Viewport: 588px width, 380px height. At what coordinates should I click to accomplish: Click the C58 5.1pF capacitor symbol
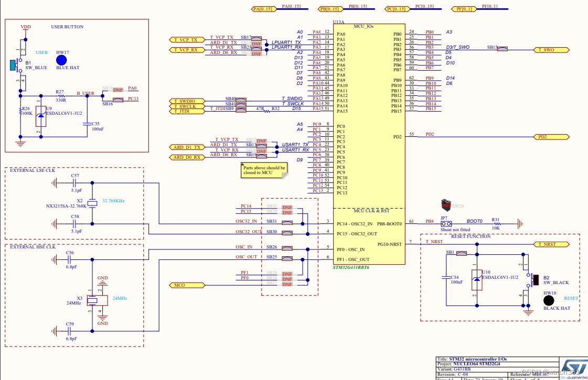click(x=74, y=224)
